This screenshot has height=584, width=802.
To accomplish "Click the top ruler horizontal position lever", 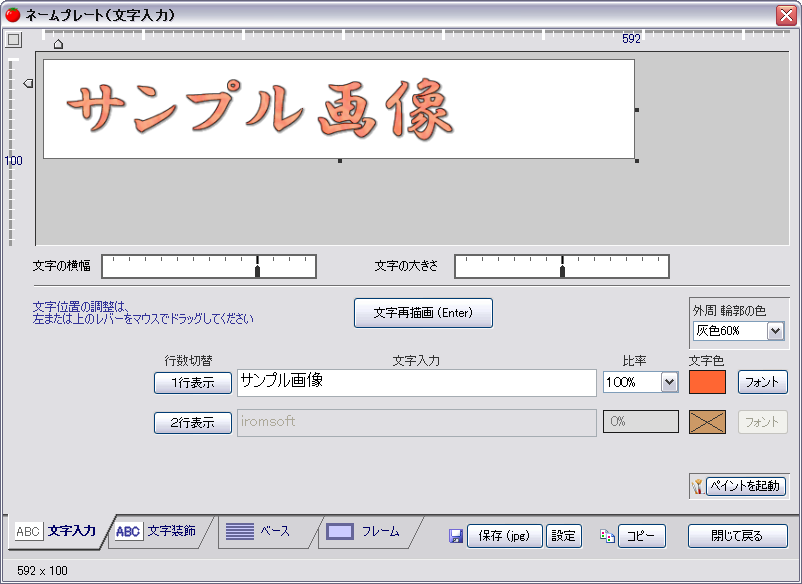I will click(58, 44).
